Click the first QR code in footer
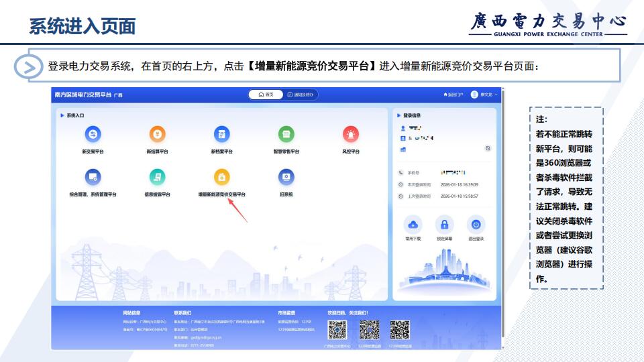Image resolution: width=644 pixels, height=362 pixels. coord(337,329)
